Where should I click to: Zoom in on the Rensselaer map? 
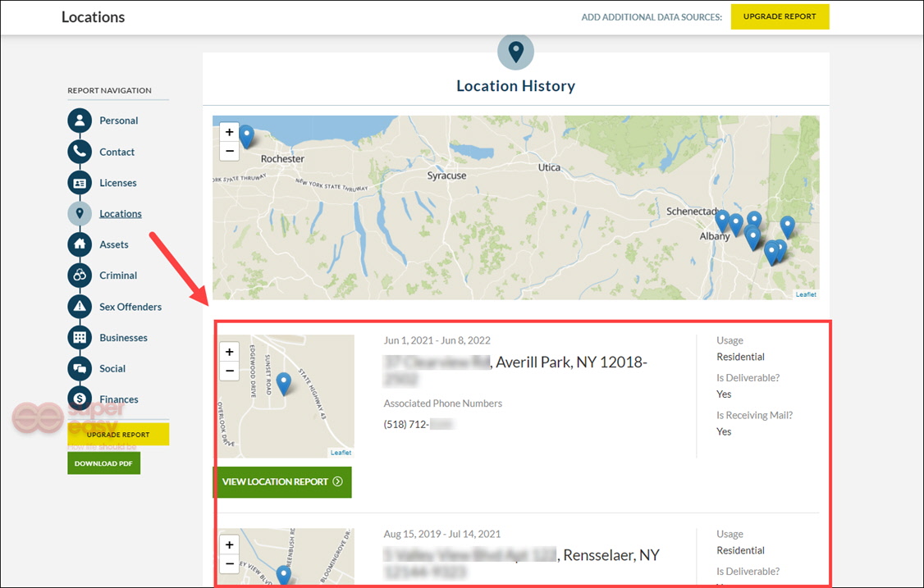(229, 545)
